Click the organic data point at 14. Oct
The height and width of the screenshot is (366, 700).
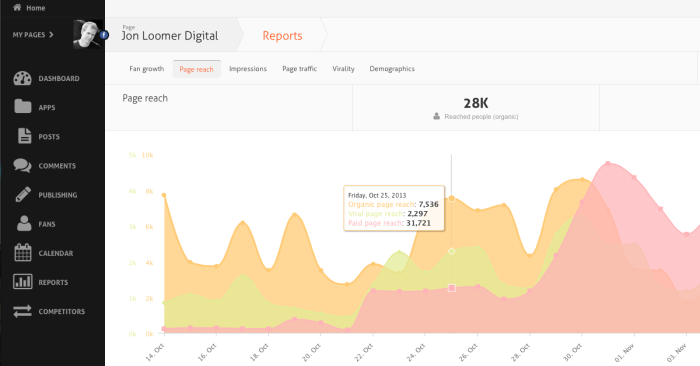pyautogui.click(x=164, y=195)
